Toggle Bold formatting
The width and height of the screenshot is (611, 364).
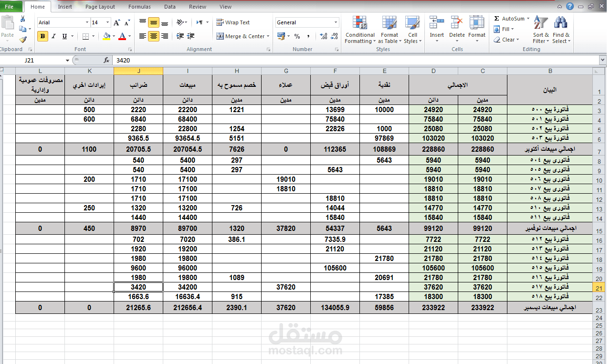click(x=42, y=36)
